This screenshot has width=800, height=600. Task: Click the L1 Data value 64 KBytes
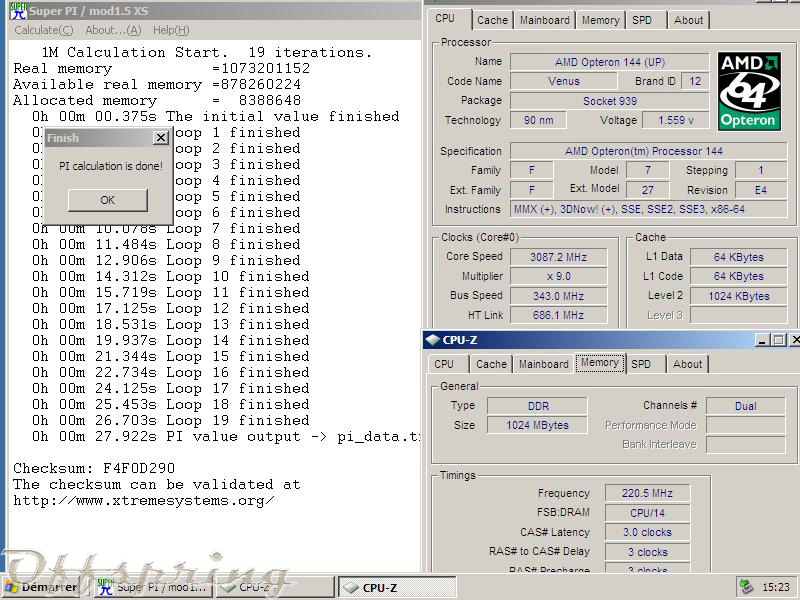tap(738, 257)
